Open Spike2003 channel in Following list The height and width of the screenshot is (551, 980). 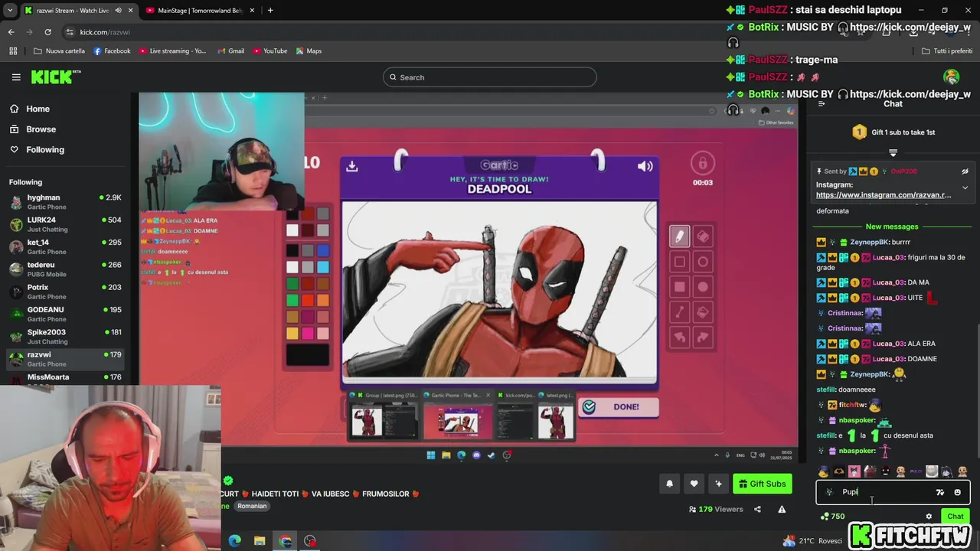(x=65, y=337)
